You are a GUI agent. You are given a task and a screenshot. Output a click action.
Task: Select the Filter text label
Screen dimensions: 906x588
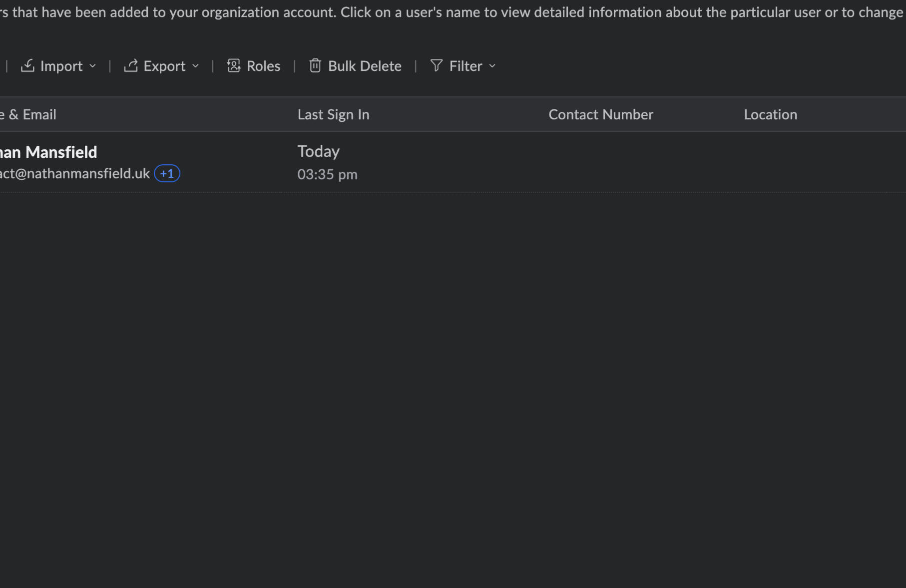pyautogui.click(x=465, y=66)
